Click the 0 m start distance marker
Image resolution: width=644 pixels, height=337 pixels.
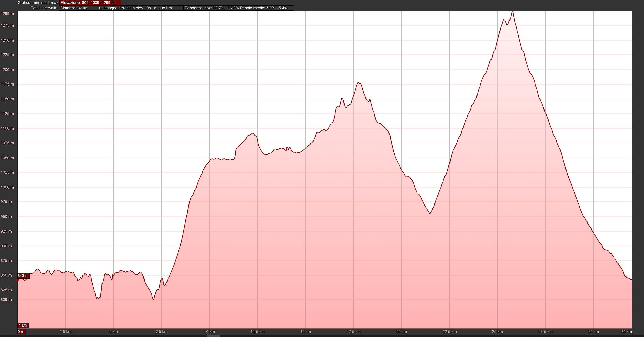coord(21,332)
